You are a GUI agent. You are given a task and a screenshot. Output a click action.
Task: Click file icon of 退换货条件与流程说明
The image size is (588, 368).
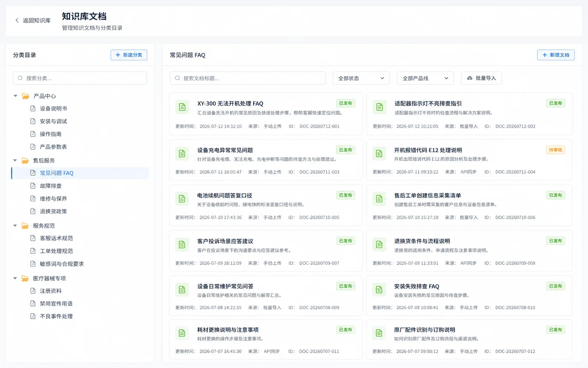coord(379,244)
